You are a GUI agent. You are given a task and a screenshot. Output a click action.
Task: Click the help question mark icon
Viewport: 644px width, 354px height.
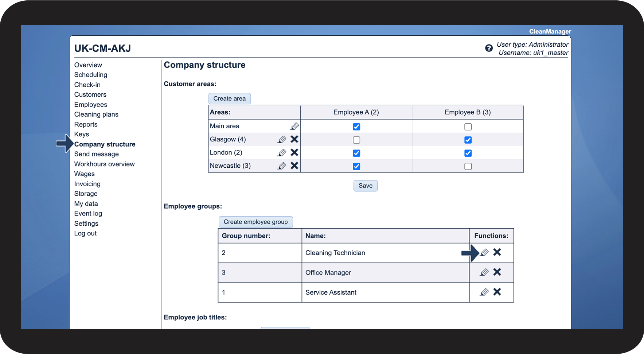click(x=489, y=48)
